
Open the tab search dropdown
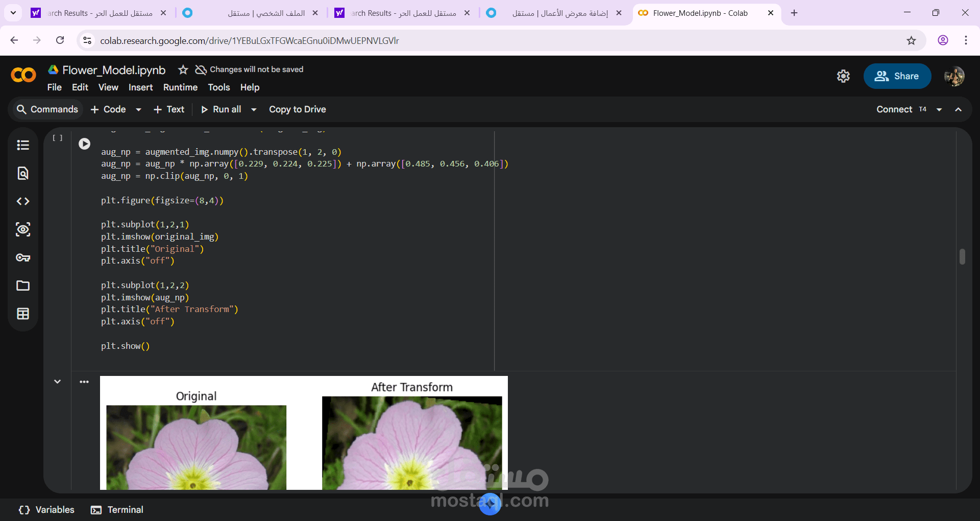click(x=13, y=13)
